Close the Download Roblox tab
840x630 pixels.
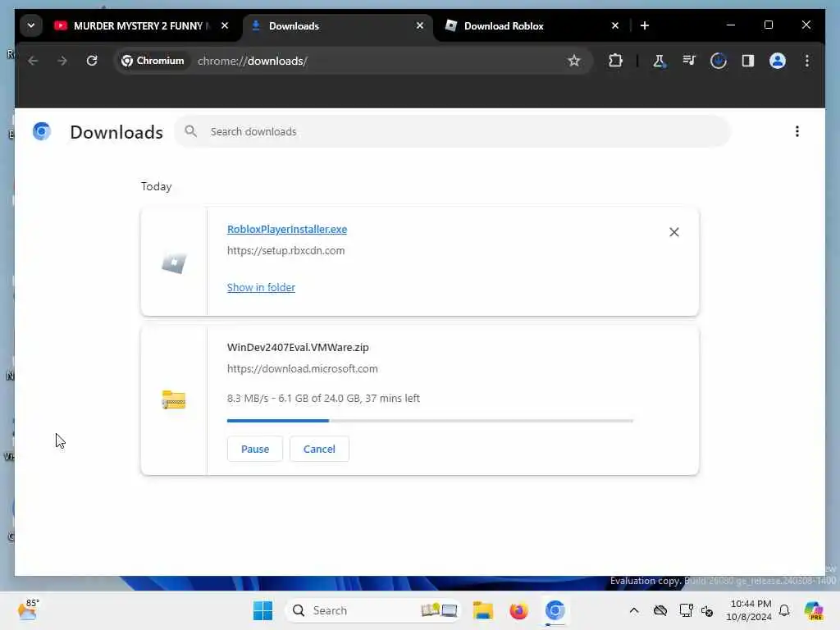[x=615, y=25]
